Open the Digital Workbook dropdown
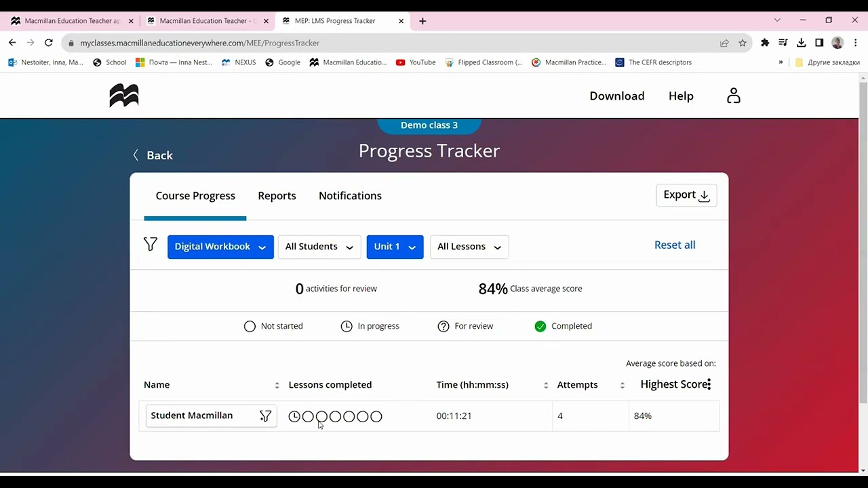This screenshot has height=488, width=868. coord(220,247)
